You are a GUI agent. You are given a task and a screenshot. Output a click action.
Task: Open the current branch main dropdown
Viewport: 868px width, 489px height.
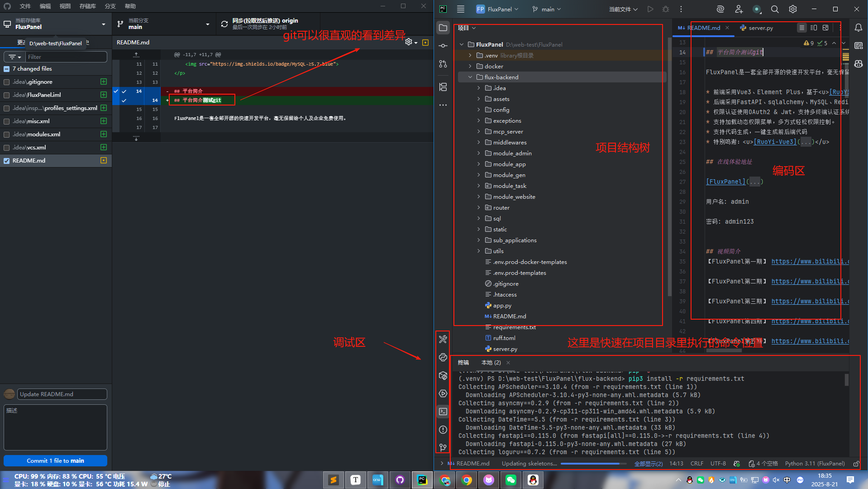(164, 24)
